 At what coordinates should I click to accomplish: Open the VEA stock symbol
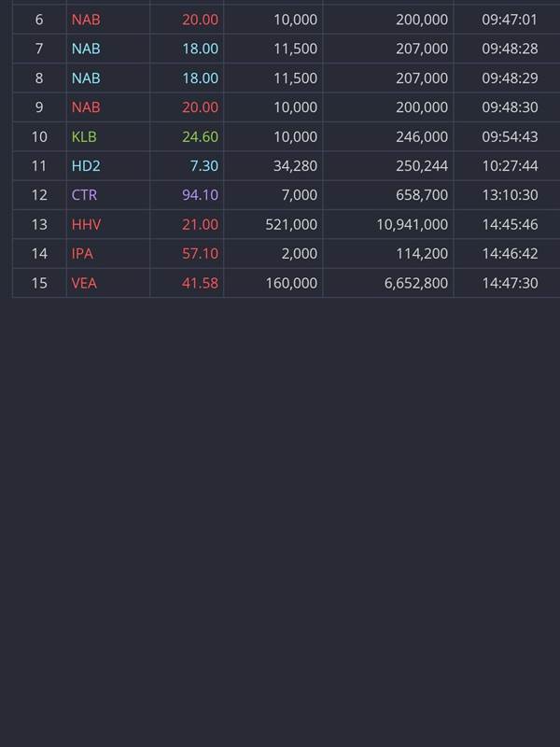pos(84,282)
